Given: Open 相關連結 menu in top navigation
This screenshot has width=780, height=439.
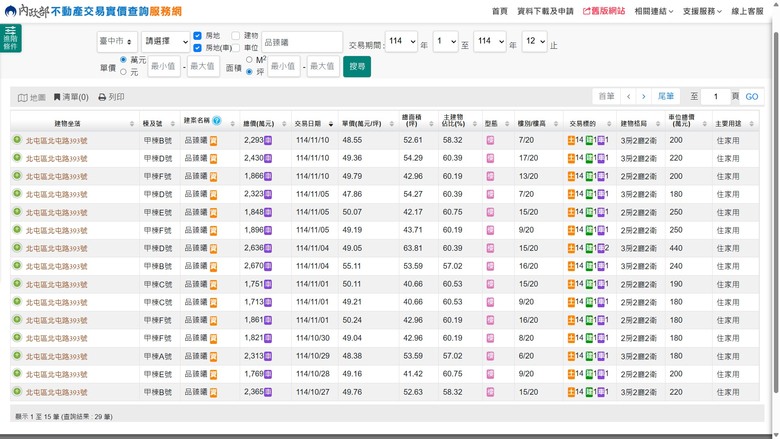Looking at the screenshot, I should (x=654, y=11).
